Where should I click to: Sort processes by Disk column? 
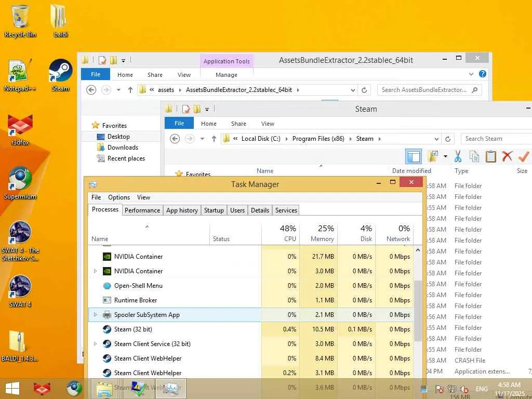point(356,233)
